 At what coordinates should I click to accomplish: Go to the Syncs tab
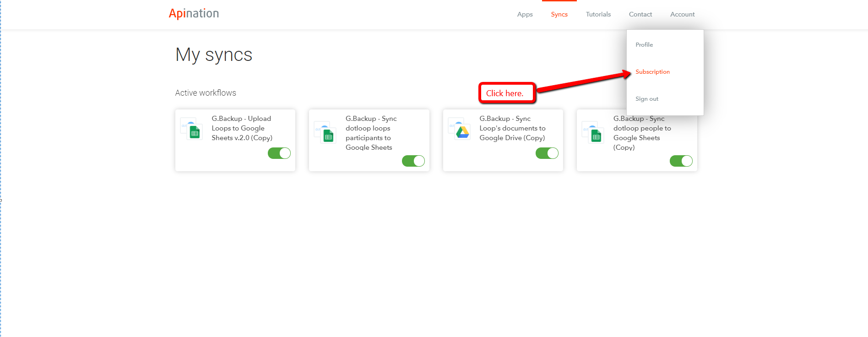pos(559,14)
